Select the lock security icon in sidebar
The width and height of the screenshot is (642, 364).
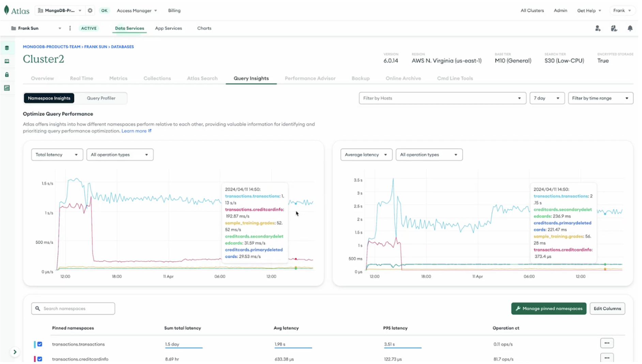tap(7, 74)
